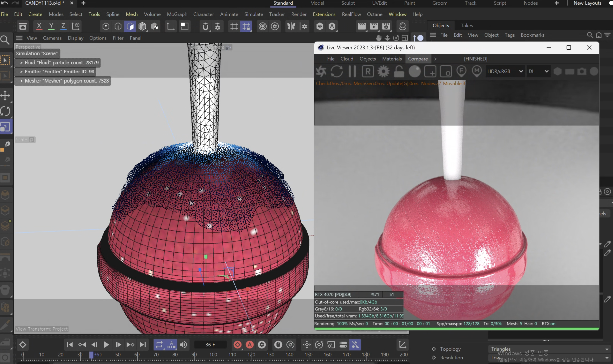
Task: Open the MoGraph menu
Action: tap(177, 14)
